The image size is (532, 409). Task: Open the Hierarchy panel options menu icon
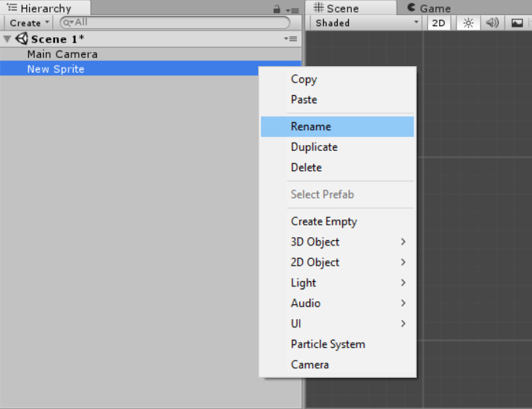tap(292, 10)
